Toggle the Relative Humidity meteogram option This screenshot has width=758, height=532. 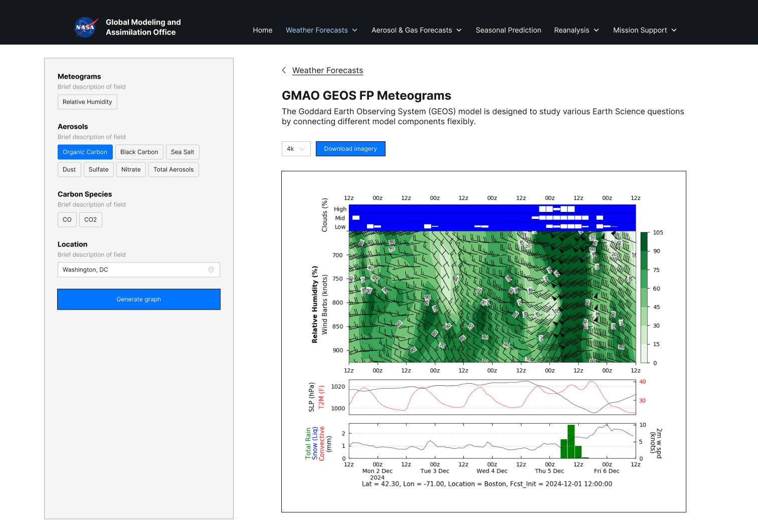coord(87,102)
